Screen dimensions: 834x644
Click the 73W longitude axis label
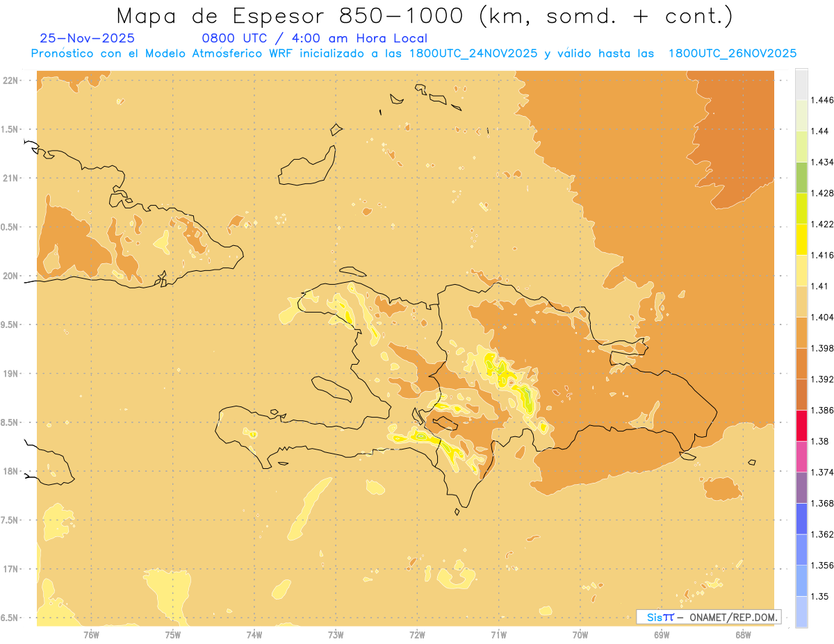[x=336, y=634]
